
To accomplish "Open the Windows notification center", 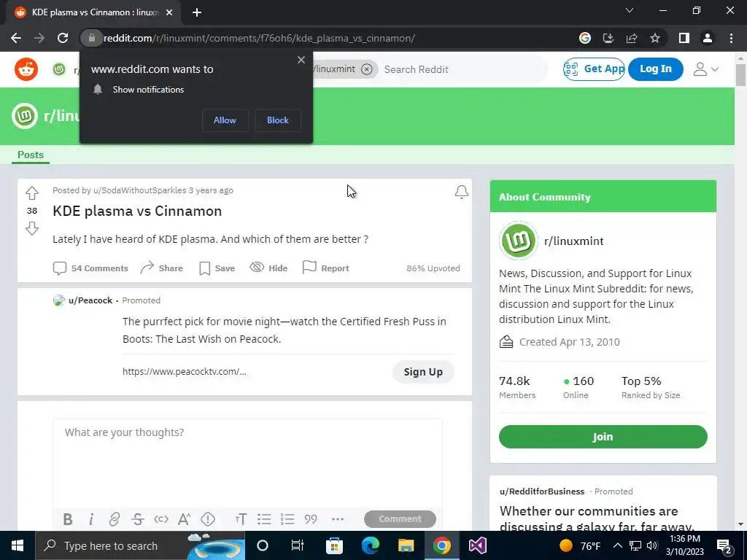I will click(x=724, y=545).
